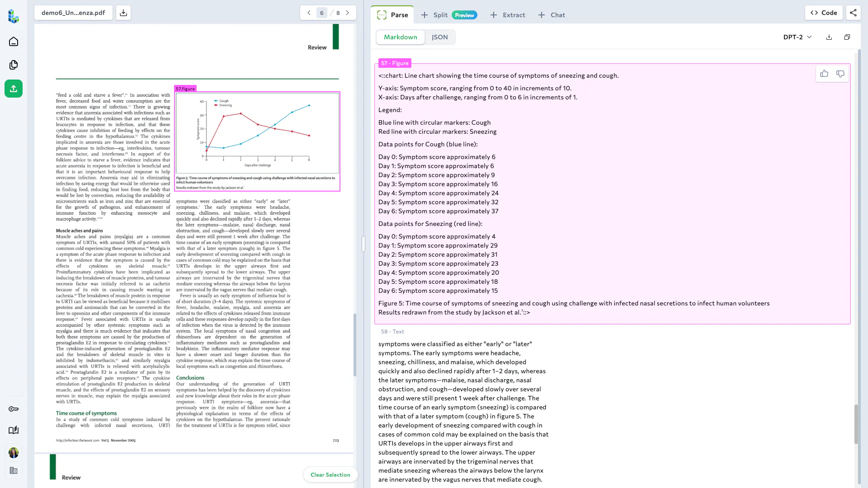
Task: Click the 'Review' header at the page top
Action: pyautogui.click(x=317, y=47)
